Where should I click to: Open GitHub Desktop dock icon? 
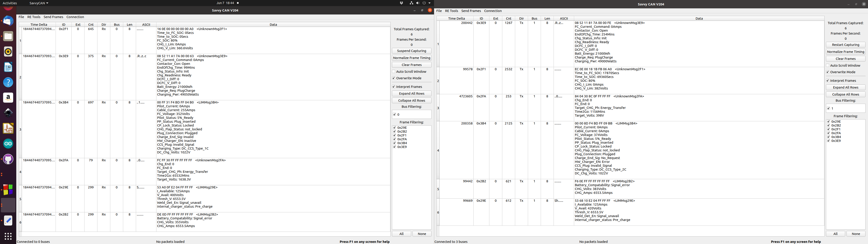click(x=8, y=159)
